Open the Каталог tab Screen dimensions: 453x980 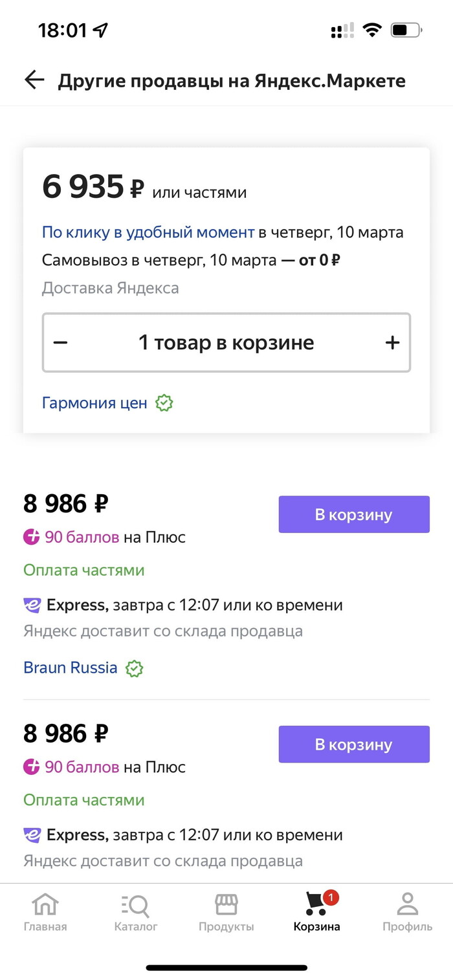pyautogui.click(x=136, y=912)
